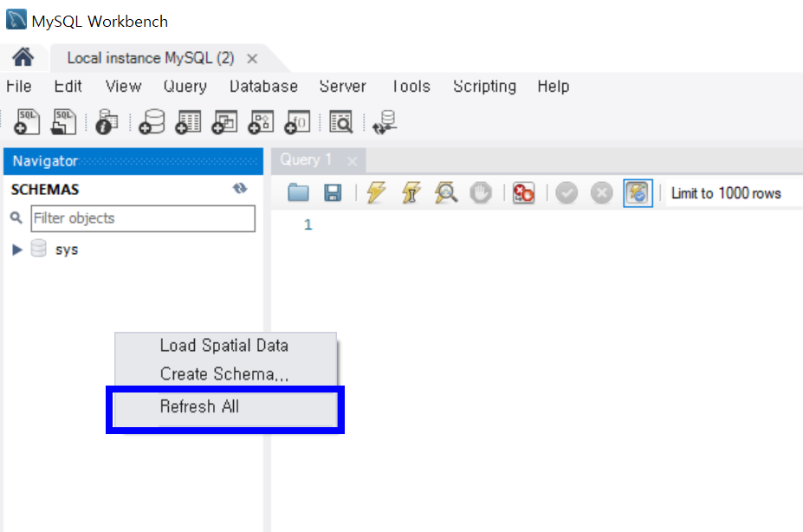The width and height of the screenshot is (803, 532).
Task: Switch to Local instance MySQL (2) tab
Action: (151, 58)
